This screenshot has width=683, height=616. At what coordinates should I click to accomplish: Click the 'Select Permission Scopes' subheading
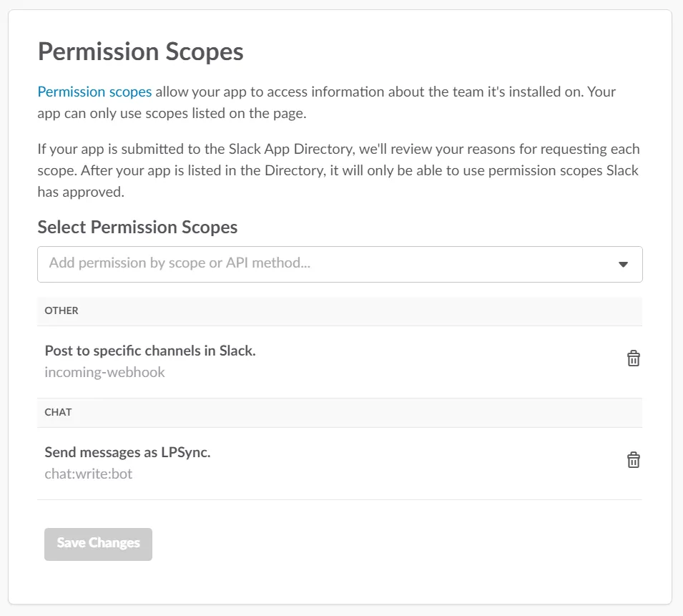pos(137,228)
